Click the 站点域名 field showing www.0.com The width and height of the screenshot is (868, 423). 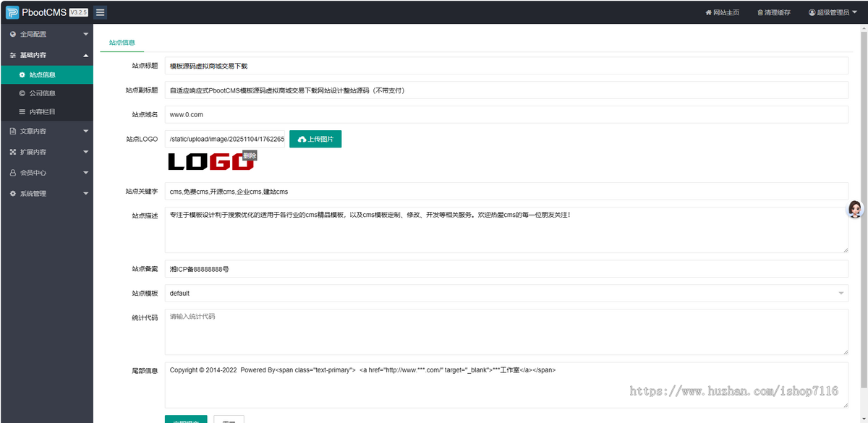click(x=506, y=115)
